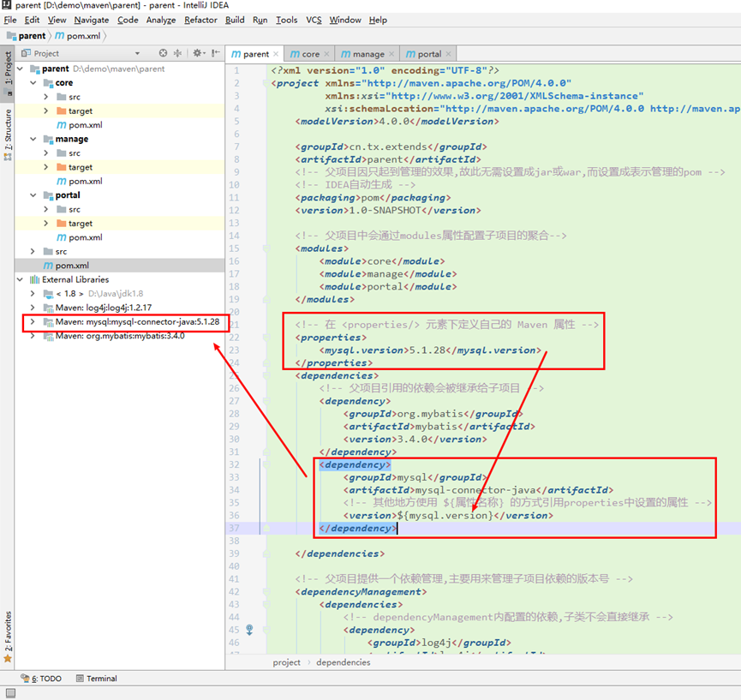This screenshot has height=700, width=741.
Task: Expand the mysql-connector-java library node
Action: [x=33, y=321]
